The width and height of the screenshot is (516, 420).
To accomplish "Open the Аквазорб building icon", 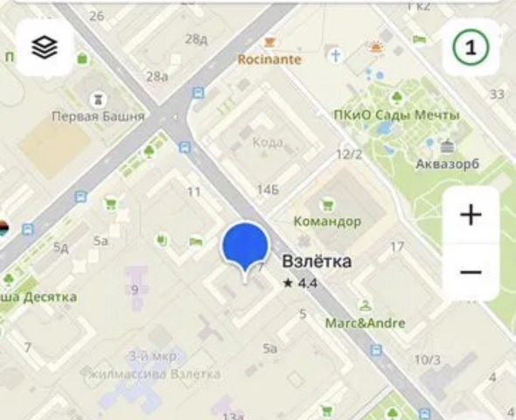I will [x=447, y=146].
